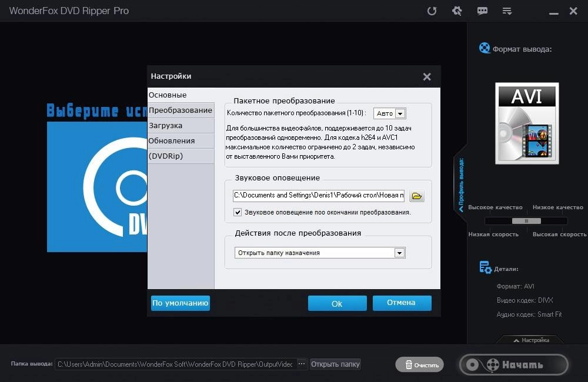Click the Детали details icon
Image resolution: width=588 pixels, height=382 pixels.
[x=485, y=267]
